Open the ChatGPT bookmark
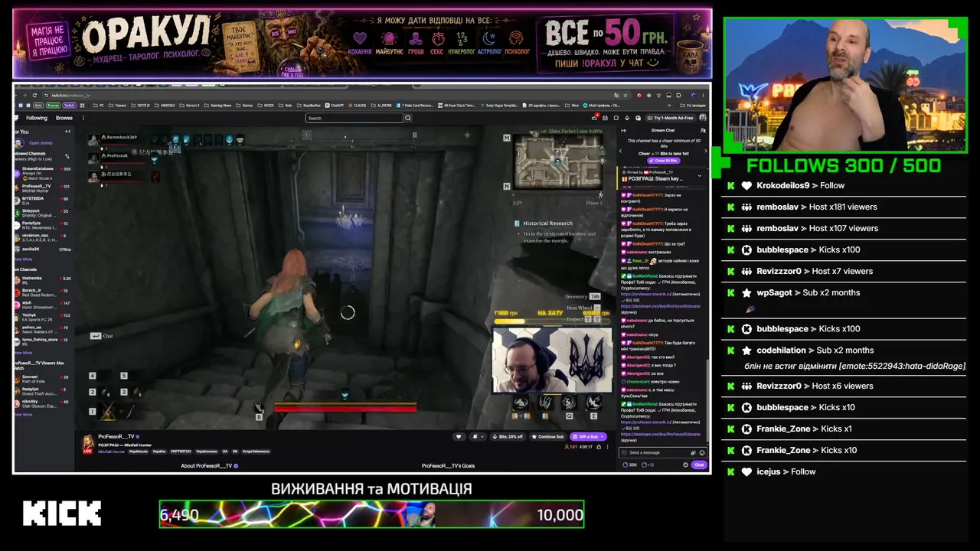980x551 pixels. [335, 105]
